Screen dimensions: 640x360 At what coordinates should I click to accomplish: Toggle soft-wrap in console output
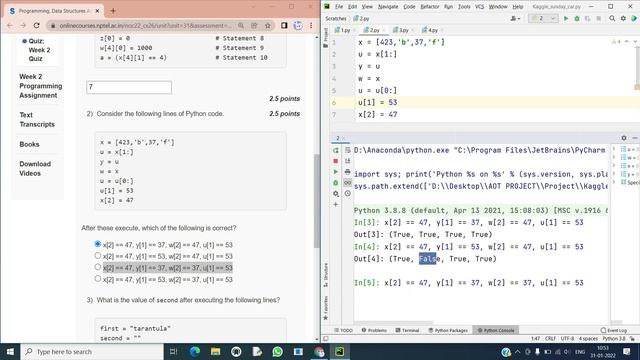tap(347, 150)
